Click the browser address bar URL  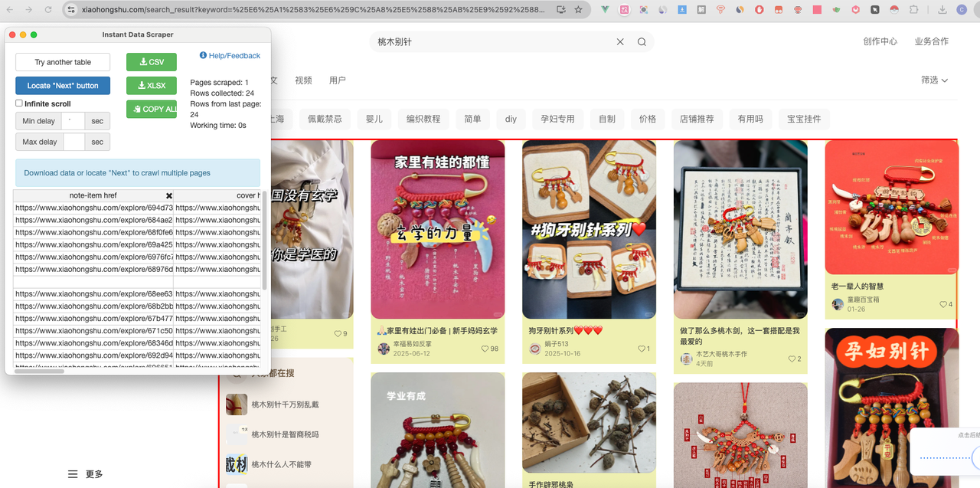pos(312,10)
